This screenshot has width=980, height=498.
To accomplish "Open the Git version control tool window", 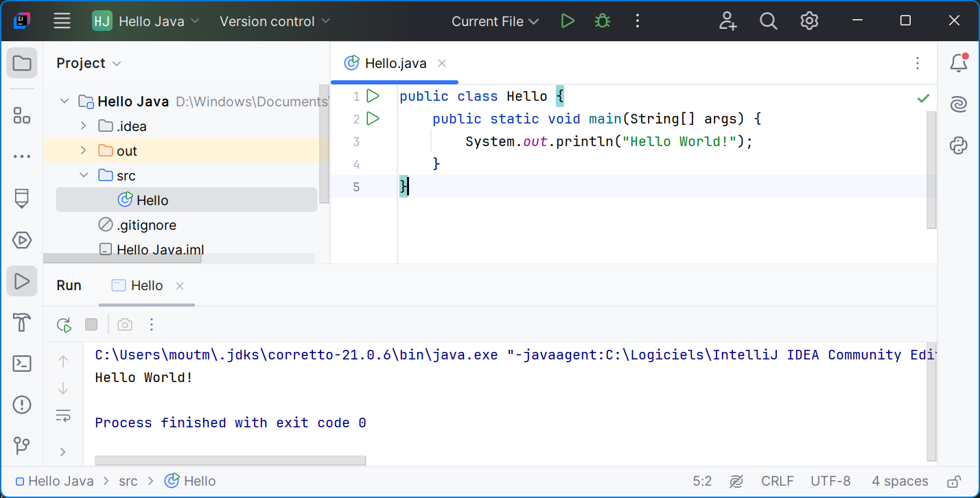I will 22,446.
